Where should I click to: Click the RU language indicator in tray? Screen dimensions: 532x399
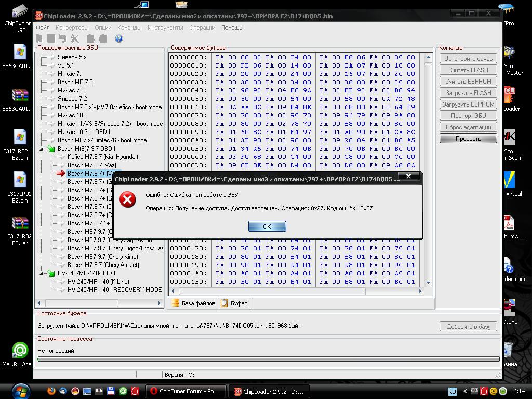452,391
